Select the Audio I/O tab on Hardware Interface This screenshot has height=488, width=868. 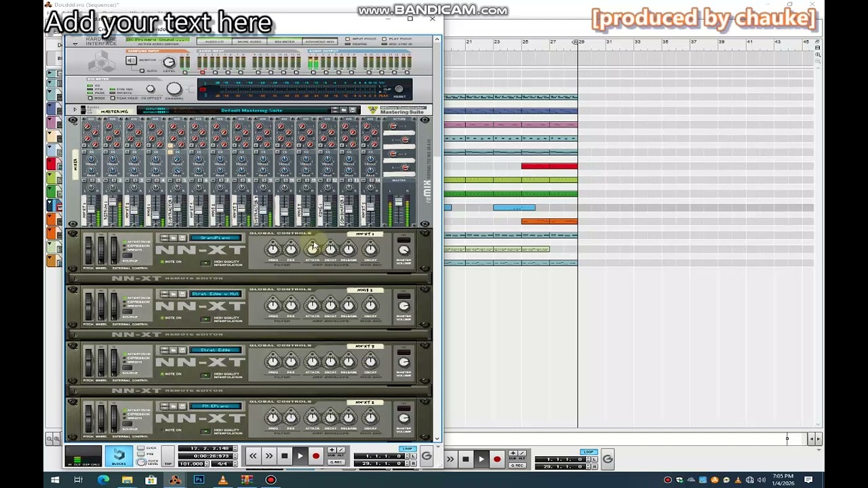coord(214,41)
